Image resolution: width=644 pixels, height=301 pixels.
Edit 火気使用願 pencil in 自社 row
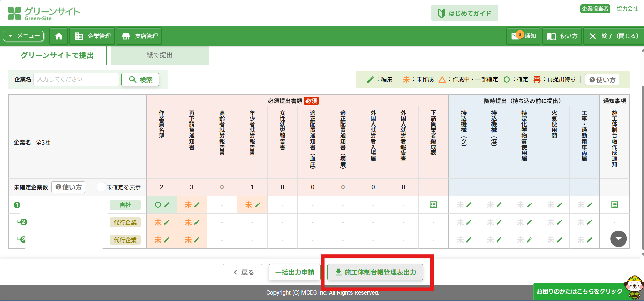560,205
